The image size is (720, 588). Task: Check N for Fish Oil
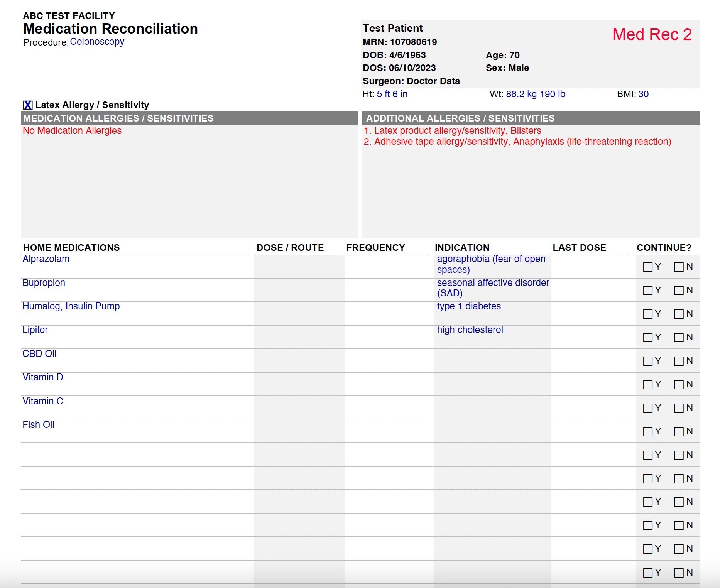[x=679, y=431]
